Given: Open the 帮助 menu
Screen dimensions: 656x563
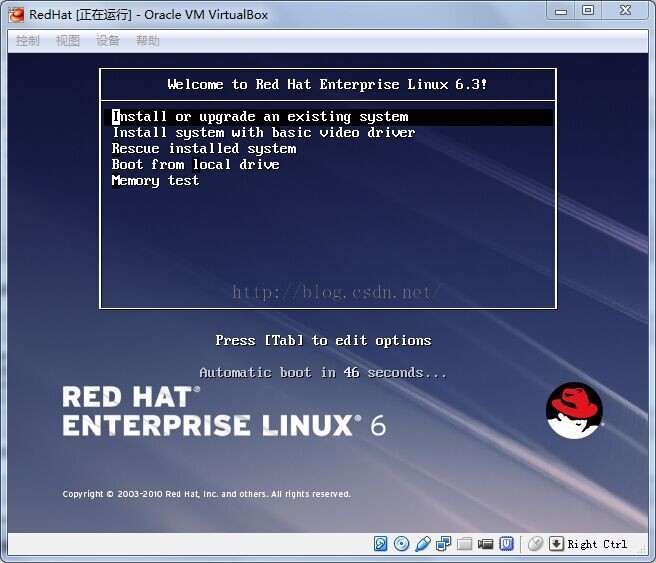Looking at the screenshot, I should [148, 41].
